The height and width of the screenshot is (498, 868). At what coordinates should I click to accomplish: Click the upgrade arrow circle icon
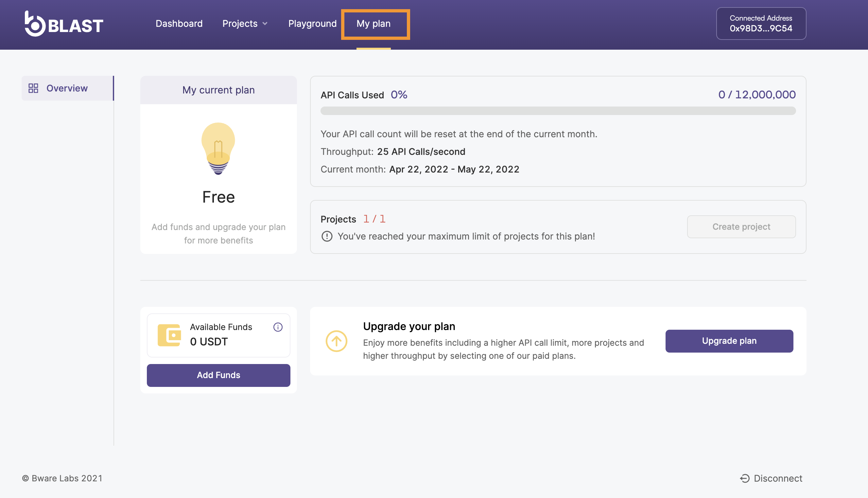point(336,341)
